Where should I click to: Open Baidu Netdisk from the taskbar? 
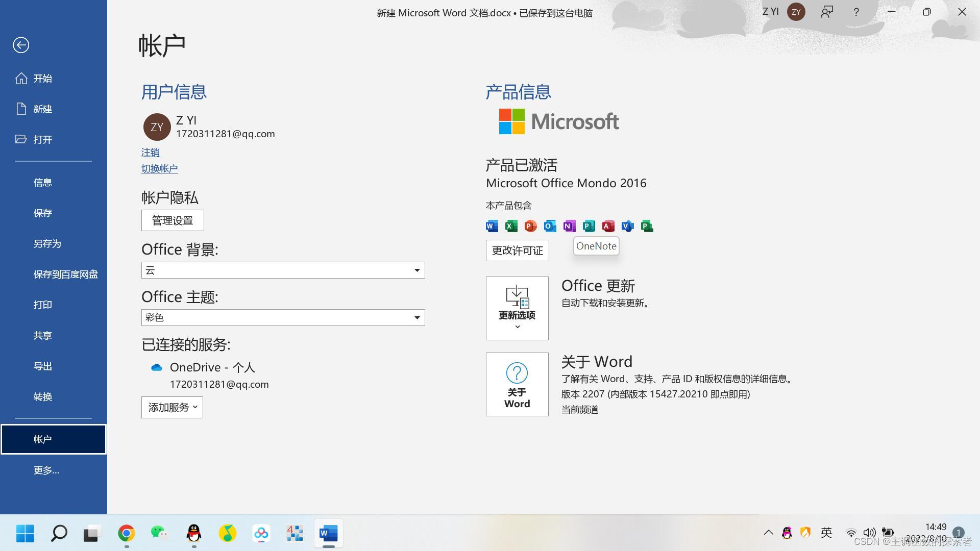261,534
